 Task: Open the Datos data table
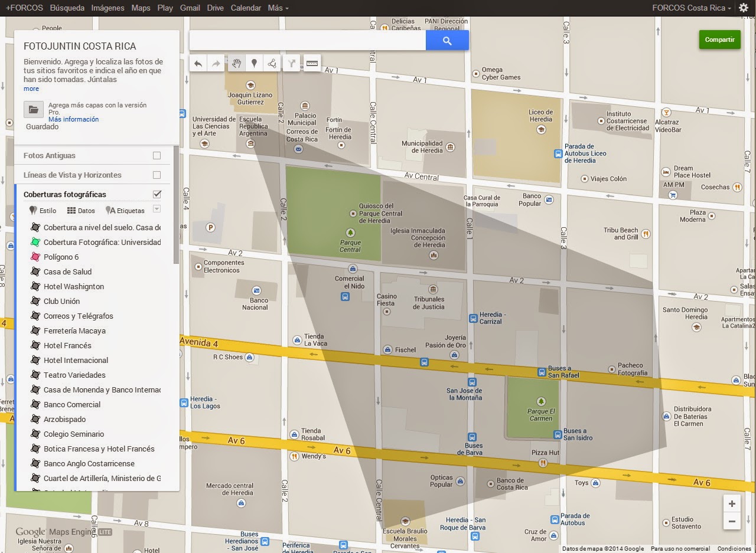81,210
